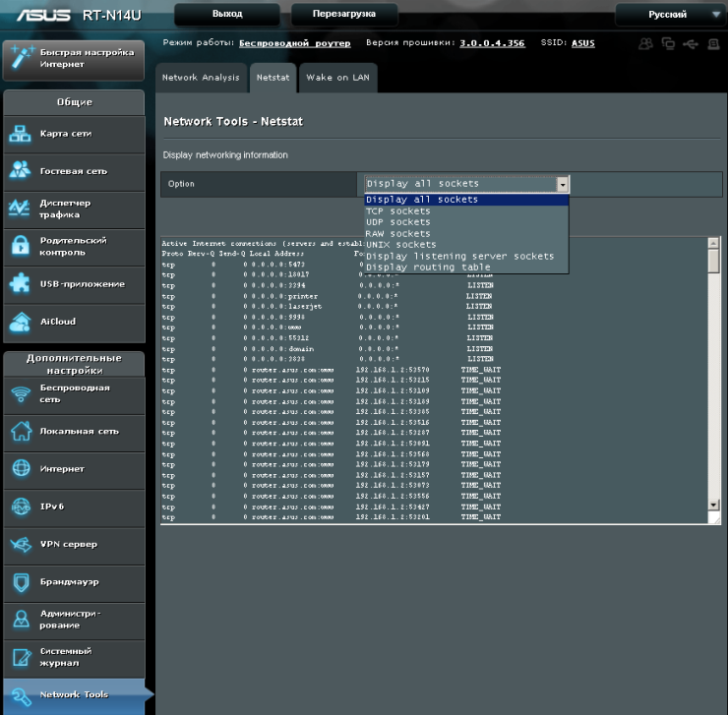Image resolution: width=728 pixels, height=715 pixels.
Task: Click output scrollbar up arrow
Action: [x=713, y=242]
